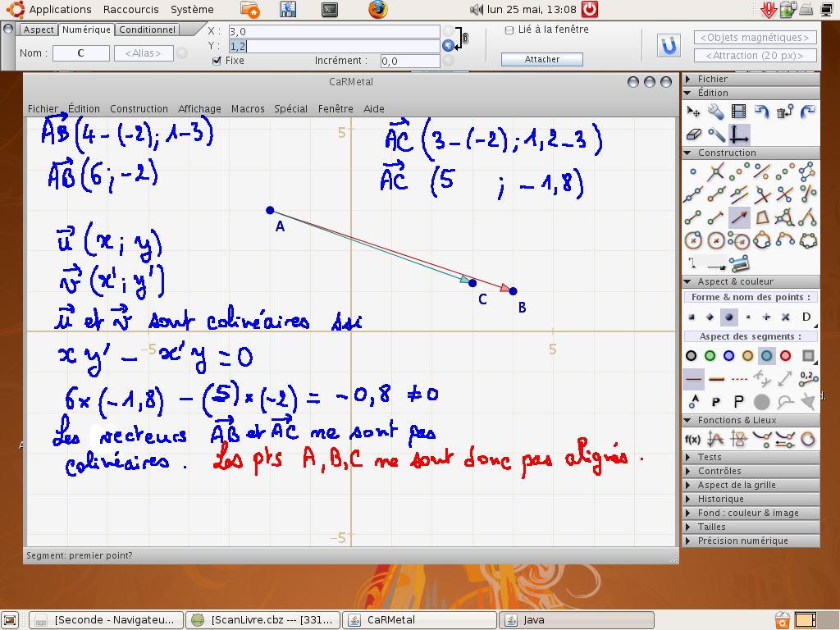Click the trash delete-last-object icon

[x=785, y=111]
